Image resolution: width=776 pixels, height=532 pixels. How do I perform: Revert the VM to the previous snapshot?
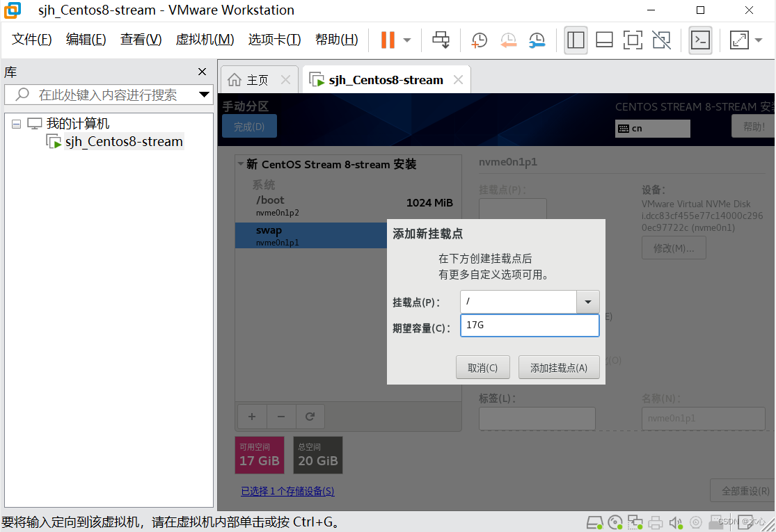(x=508, y=40)
